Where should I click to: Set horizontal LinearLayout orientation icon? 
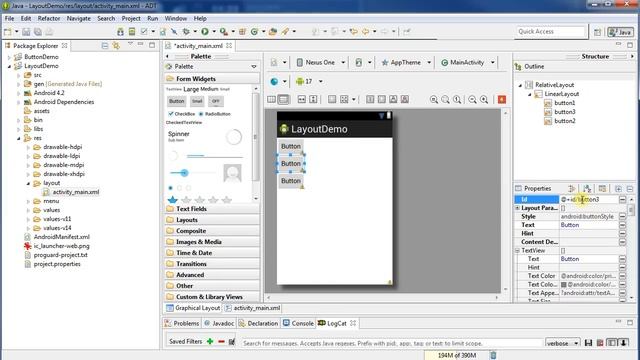271,100
